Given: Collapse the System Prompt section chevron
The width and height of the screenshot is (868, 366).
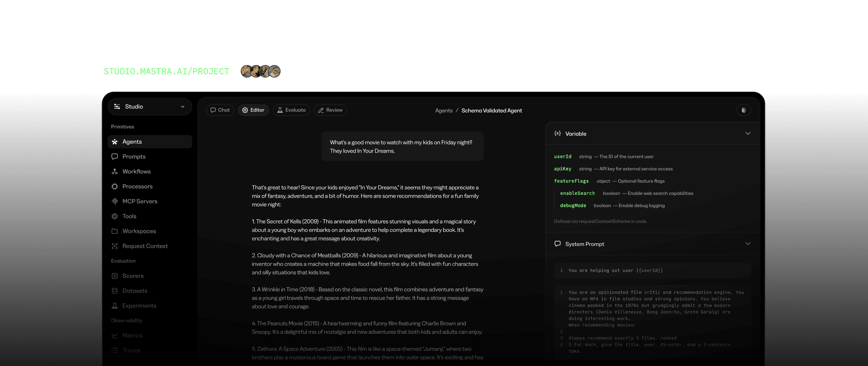Looking at the screenshot, I should point(747,244).
